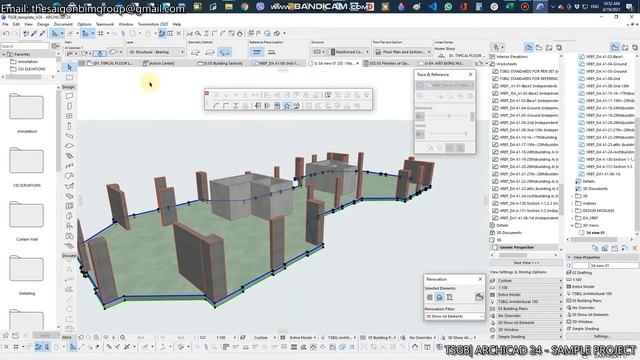Image resolution: width=640 pixels, height=360 pixels.
Task: Open the Teamwork menu
Action: point(105,24)
